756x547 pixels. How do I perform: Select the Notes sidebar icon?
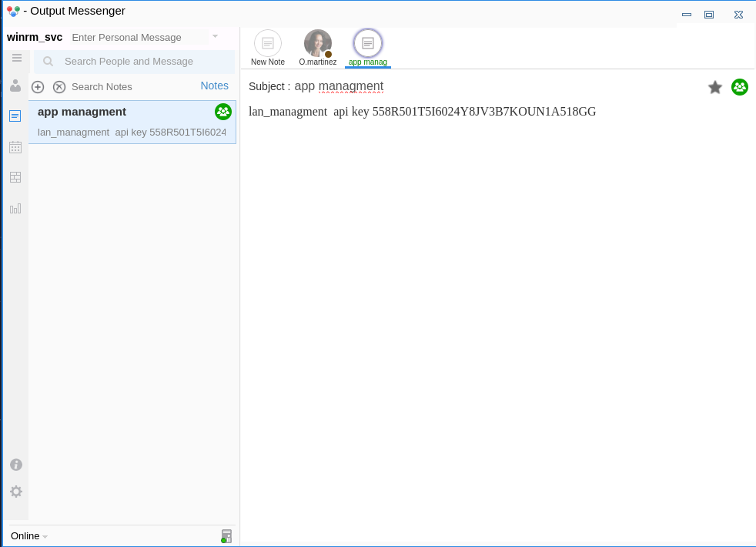[15, 116]
